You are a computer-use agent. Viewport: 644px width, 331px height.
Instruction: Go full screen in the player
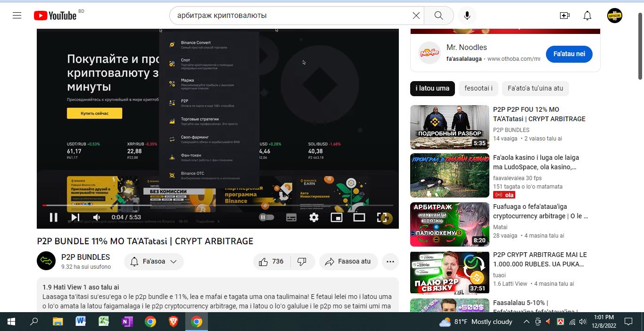pos(382,217)
